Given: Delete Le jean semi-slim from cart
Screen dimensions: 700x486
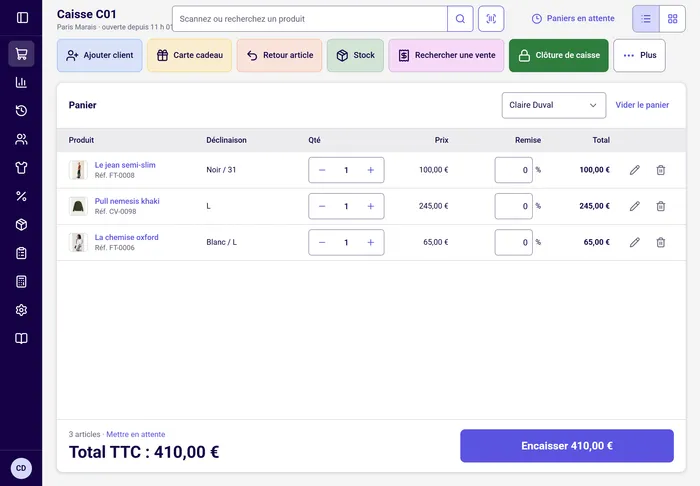Looking at the screenshot, I should pyautogui.click(x=661, y=170).
